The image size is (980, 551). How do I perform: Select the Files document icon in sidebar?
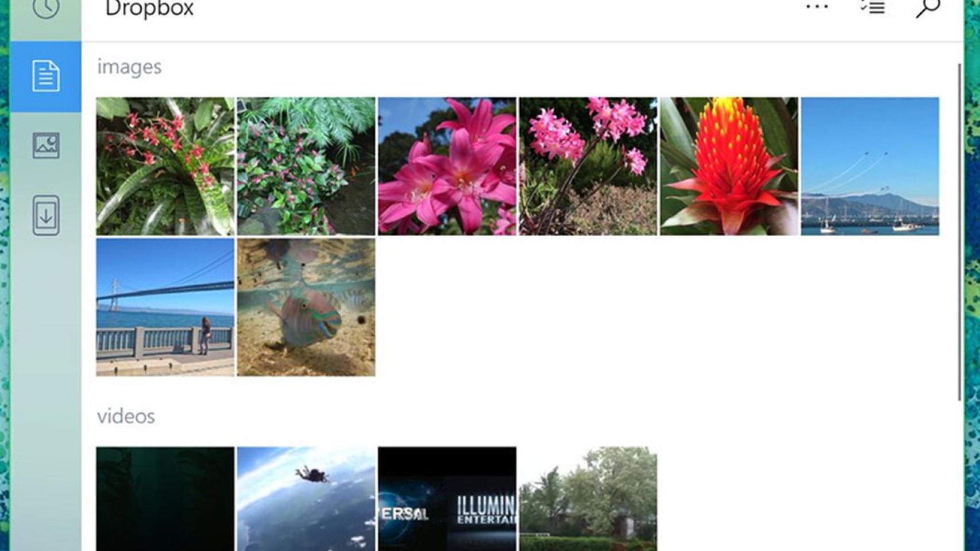[x=45, y=76]
